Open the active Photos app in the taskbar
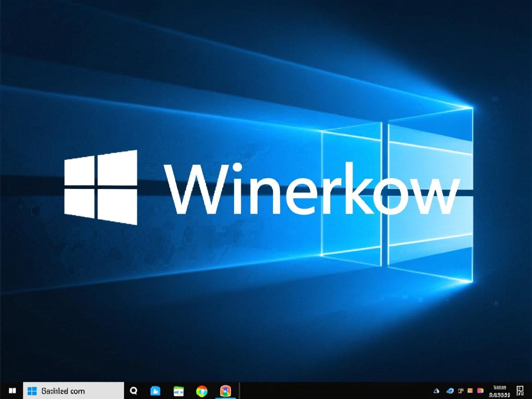This screenshot has height=399, width=532. [x=225, y=391]
